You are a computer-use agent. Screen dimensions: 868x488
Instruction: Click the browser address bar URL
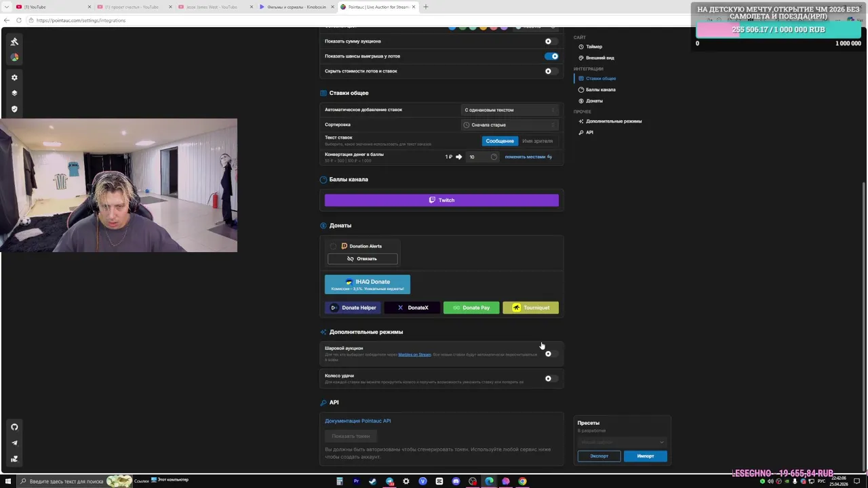pyautogui.click(x=81, y=20)
